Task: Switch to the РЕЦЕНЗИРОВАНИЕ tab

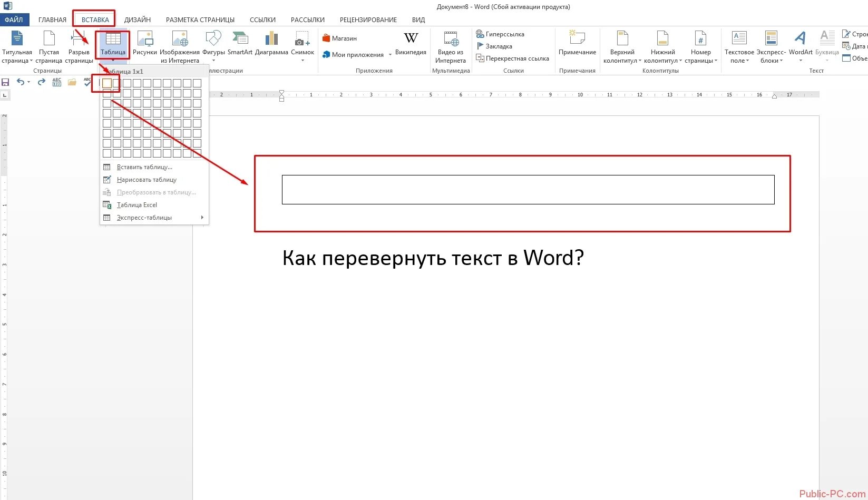Action: click(x=368, y=19)
